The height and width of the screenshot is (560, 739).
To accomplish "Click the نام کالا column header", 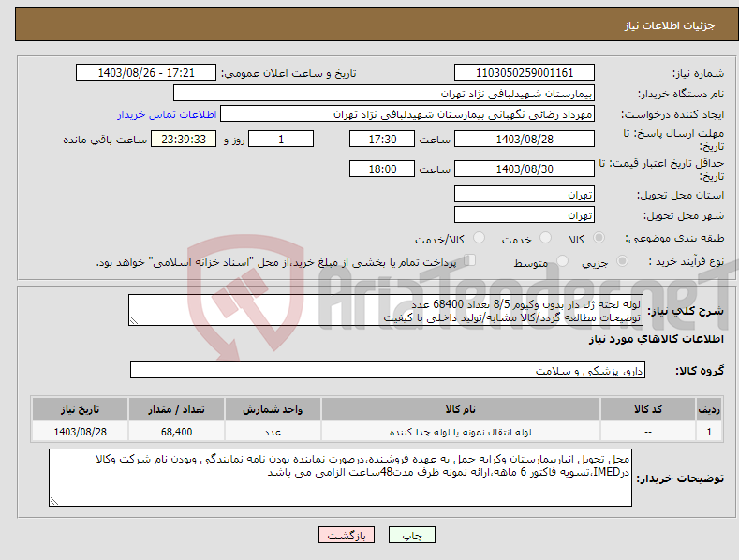I will [x=461, y=409].
